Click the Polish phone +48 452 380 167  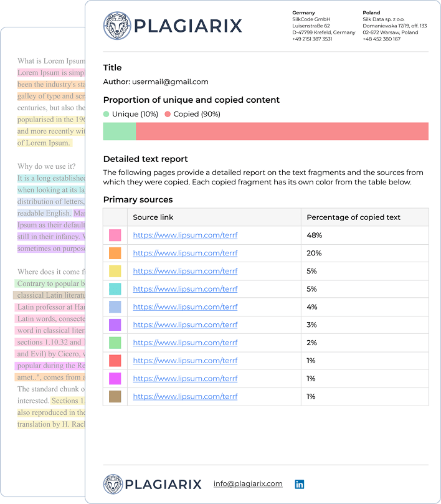pos(382,39)
